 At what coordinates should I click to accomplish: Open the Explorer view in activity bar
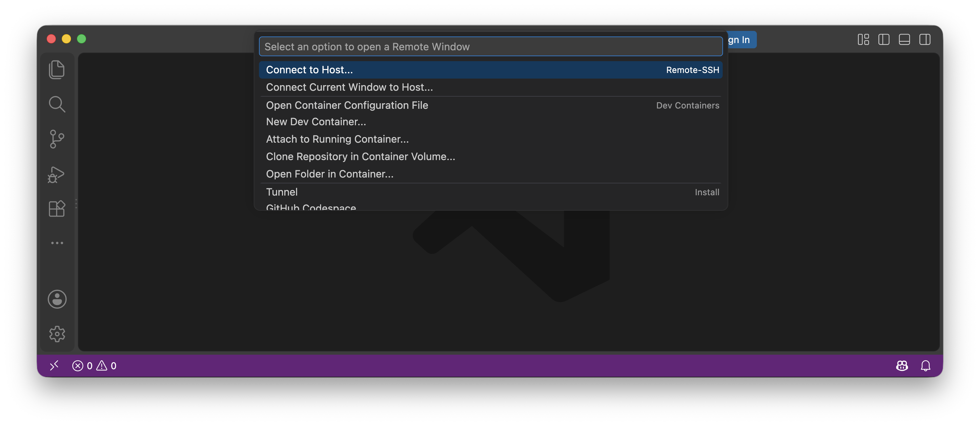click(x=57, y=70)
